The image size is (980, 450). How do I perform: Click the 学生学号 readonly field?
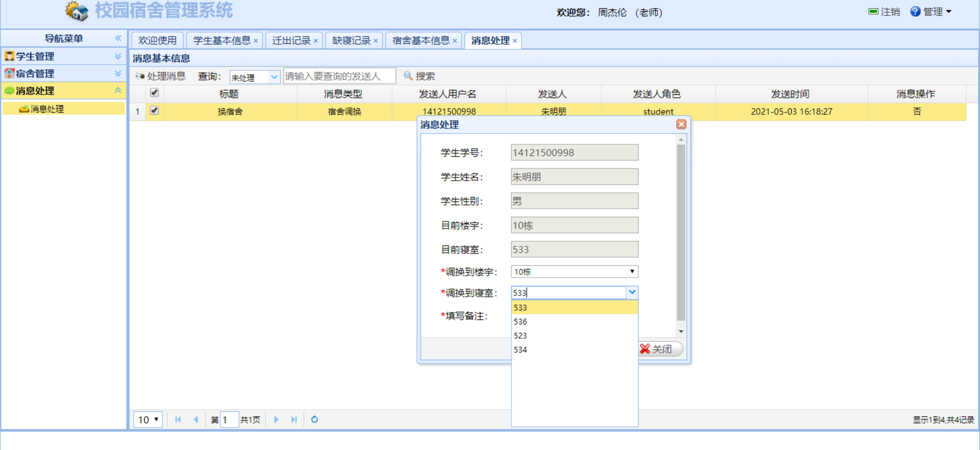click(574, 153)
